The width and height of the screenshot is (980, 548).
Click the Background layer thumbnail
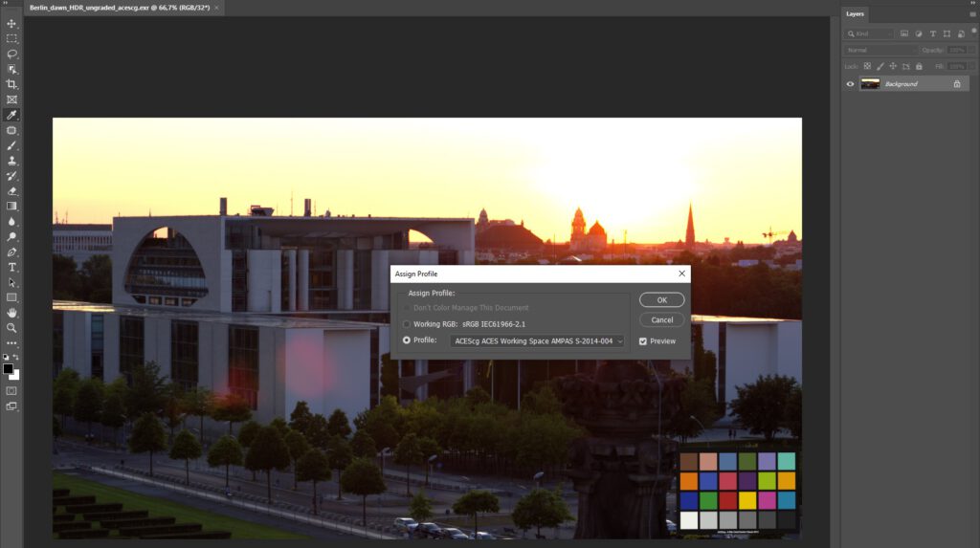[x=870, y=84]
